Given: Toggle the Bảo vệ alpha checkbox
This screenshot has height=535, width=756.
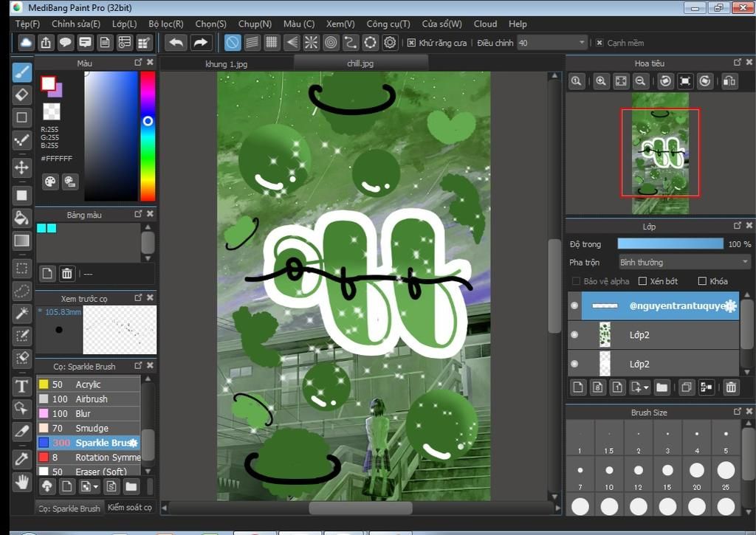Looking at the screenshot, I should pos(576,281).
